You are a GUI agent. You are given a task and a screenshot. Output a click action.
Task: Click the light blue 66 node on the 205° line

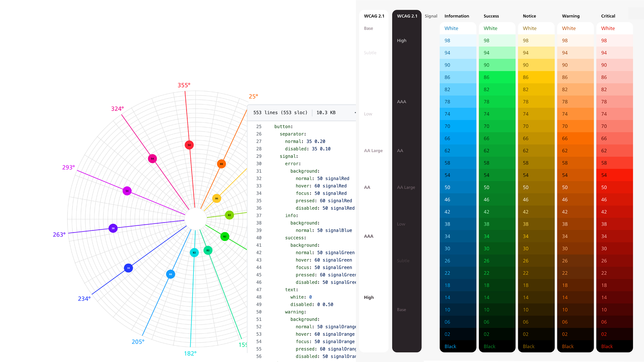point(170,274)
